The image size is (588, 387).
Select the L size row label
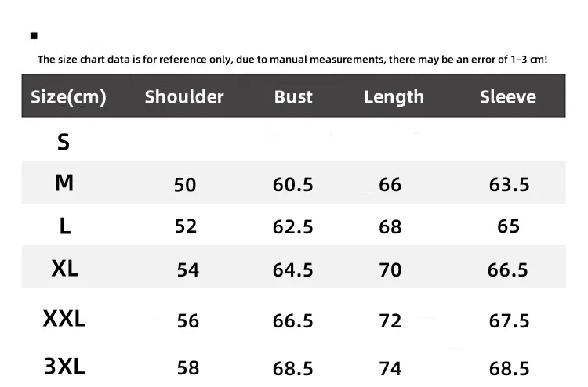pos(65,226)
